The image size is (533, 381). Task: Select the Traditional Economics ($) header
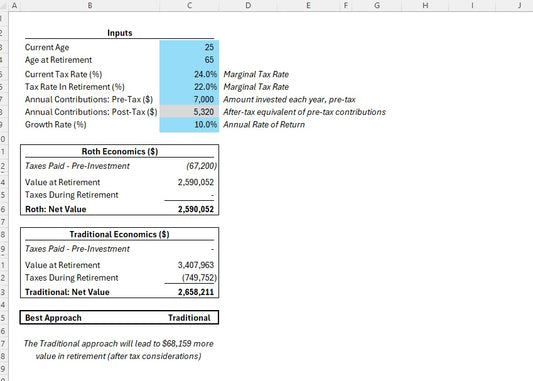point(119,234)
